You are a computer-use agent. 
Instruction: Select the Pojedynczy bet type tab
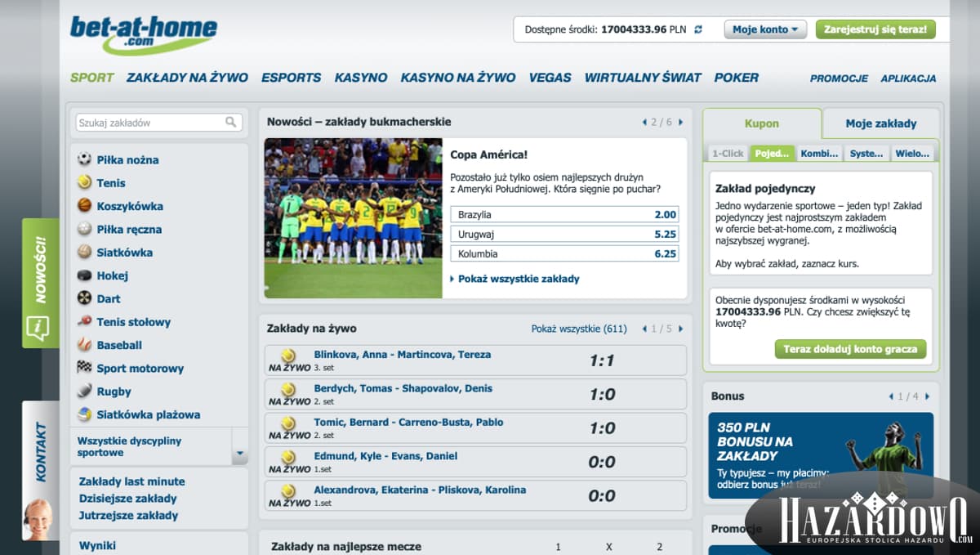pos(773,153)
